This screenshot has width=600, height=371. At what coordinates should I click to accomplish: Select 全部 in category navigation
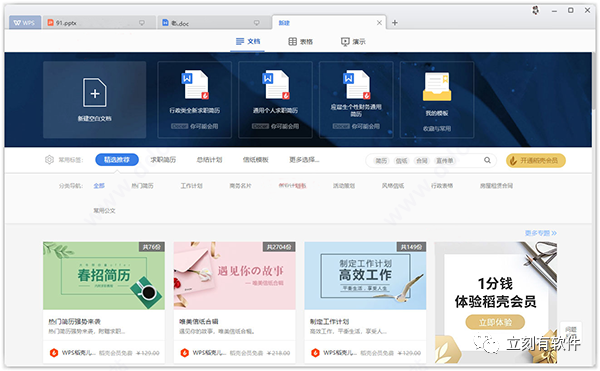click(99, 186)
